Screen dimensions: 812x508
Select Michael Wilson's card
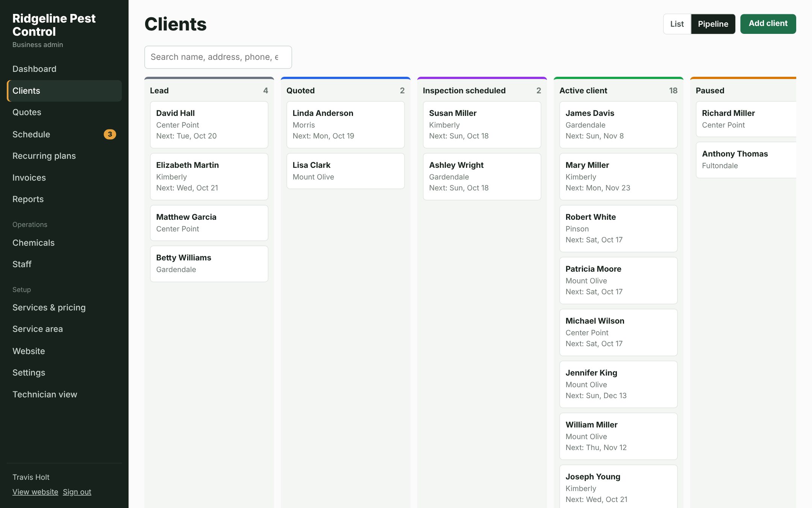(618, 332)
